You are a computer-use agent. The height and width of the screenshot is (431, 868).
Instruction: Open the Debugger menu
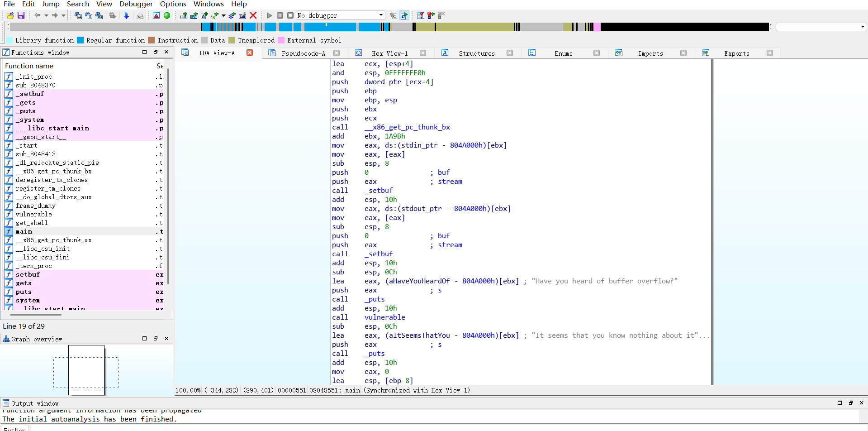[x=136, y=4]
